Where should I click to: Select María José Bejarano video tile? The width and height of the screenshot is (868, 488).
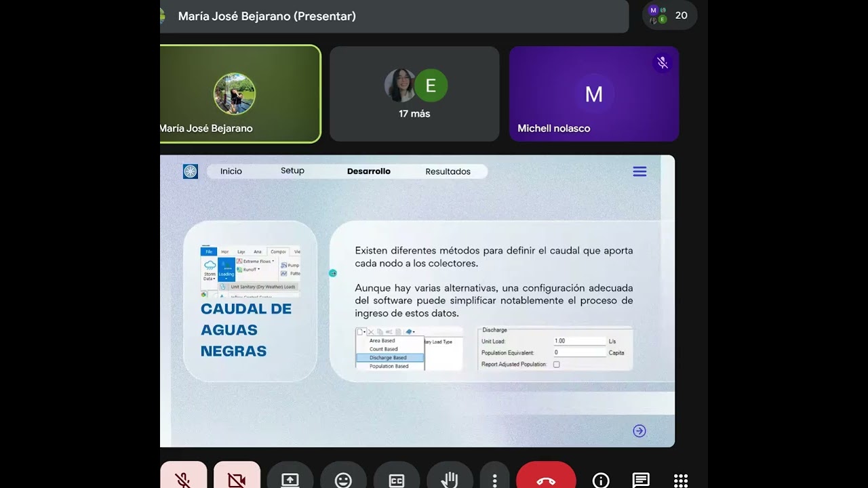(240, 94)
